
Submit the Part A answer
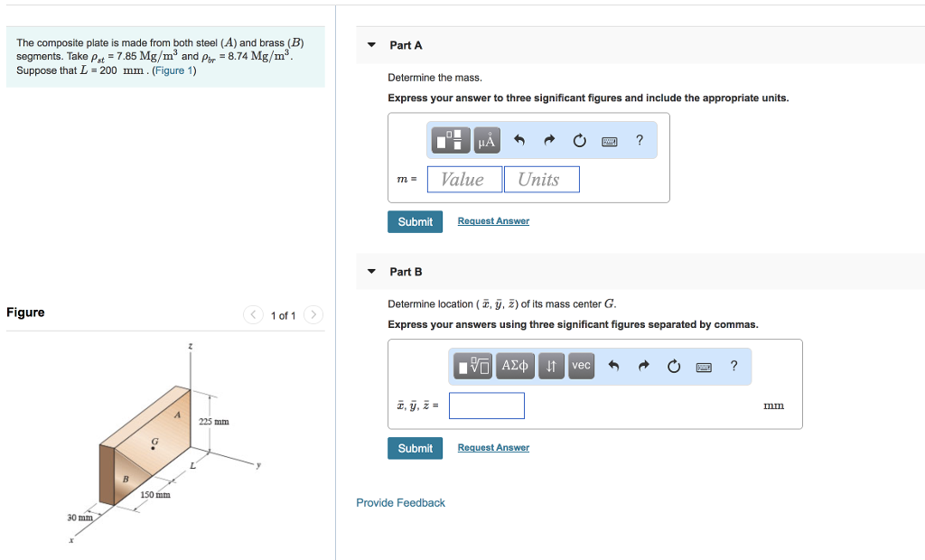click(x=415, y=220)
